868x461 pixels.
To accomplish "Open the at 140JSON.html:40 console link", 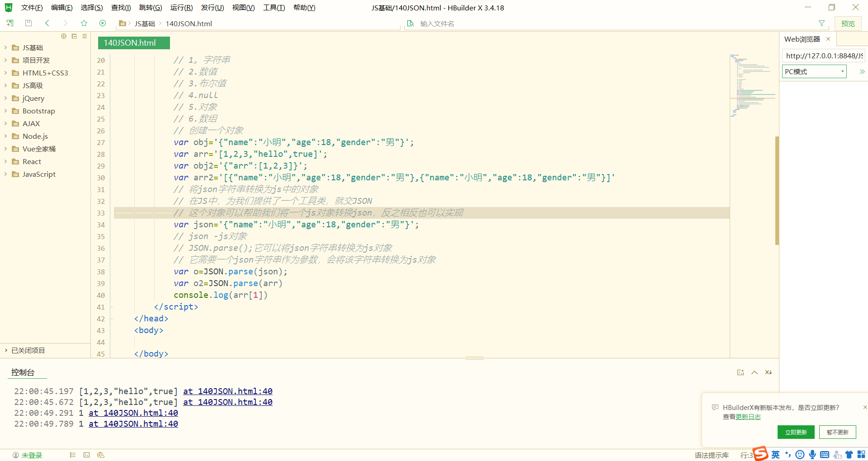I will 227,391.
